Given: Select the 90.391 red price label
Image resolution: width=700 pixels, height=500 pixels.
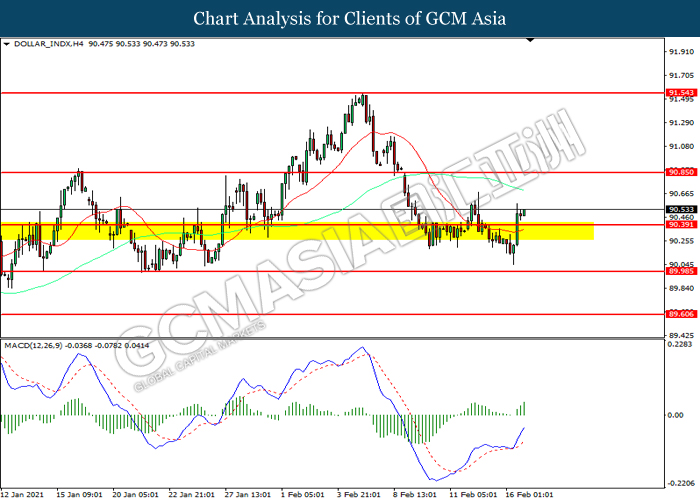Looking at the screenshot, I should point(681,225).
